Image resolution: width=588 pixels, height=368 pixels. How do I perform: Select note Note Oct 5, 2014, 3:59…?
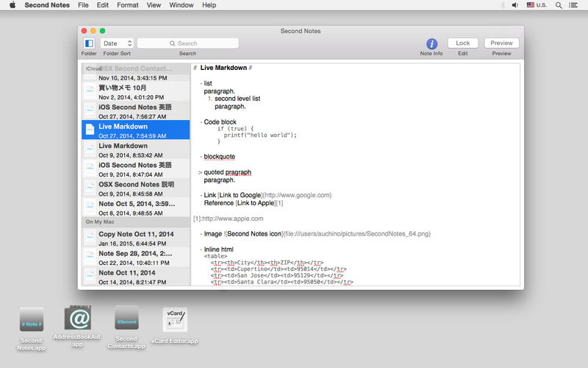[x=136, y=208]
